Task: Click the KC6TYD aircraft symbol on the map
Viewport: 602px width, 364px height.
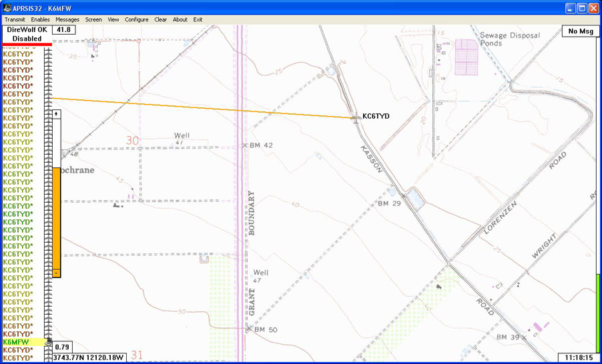Action: click(355, 117)
